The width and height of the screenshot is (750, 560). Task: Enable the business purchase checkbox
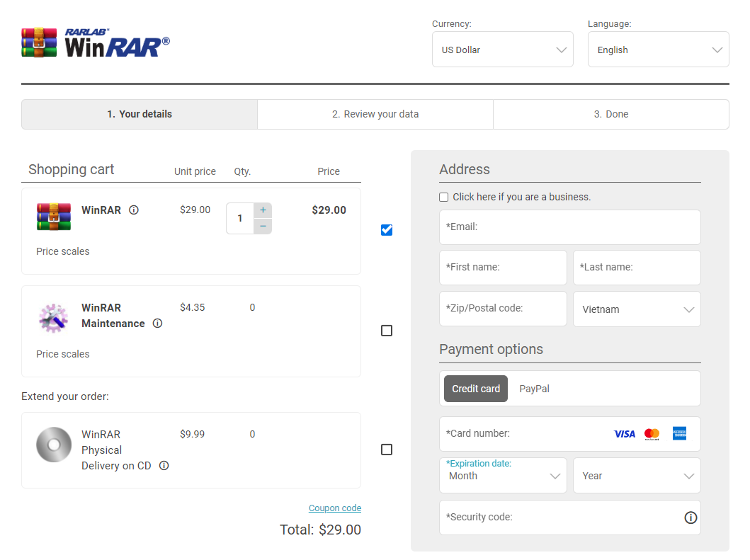pyautogui.click(x=443, y=197)
